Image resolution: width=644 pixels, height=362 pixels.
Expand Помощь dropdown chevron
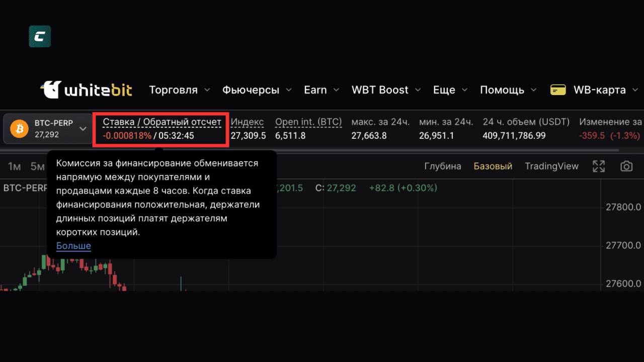click(533, 90)
